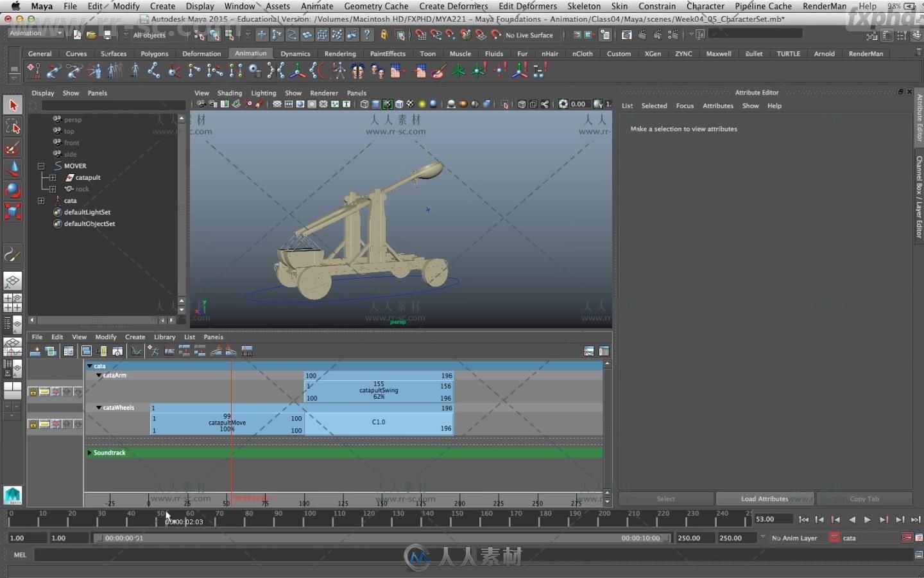Click Create Blend icon in Trax toolbar

click(x=50, y=351)
